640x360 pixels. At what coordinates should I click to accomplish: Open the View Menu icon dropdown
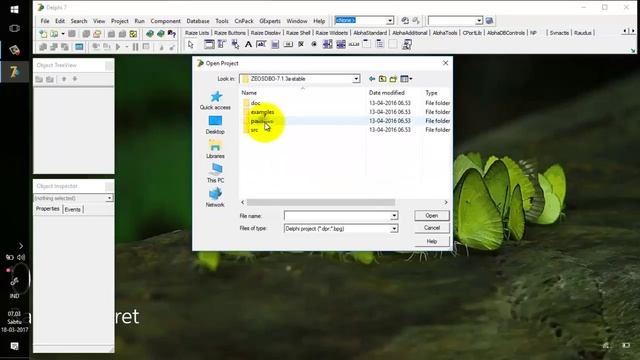pos(406,79)
